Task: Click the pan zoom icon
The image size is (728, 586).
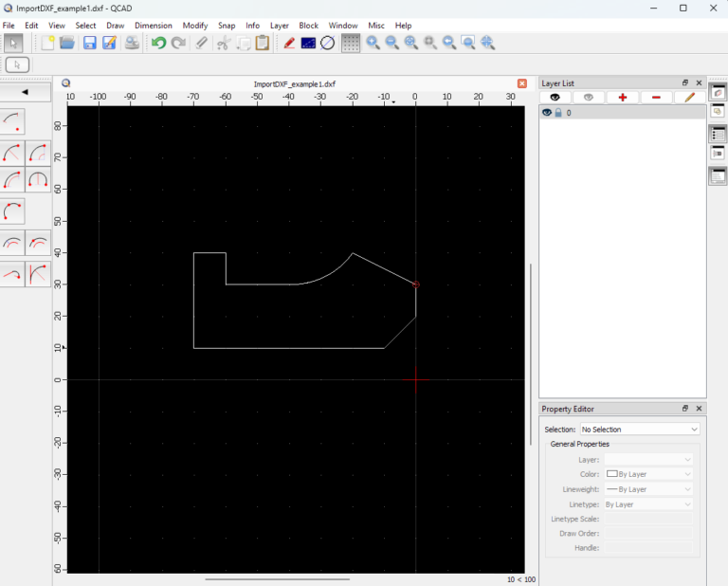Action: tap(487, 43)
